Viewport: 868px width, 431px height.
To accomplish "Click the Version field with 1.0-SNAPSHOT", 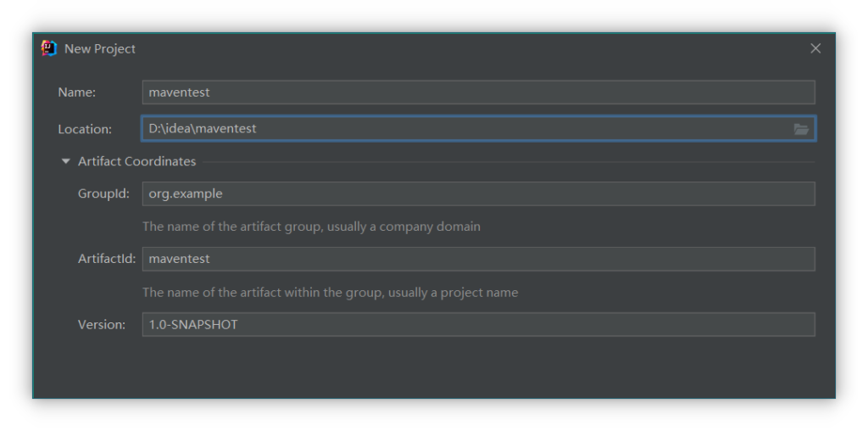I will pos(478,325).
